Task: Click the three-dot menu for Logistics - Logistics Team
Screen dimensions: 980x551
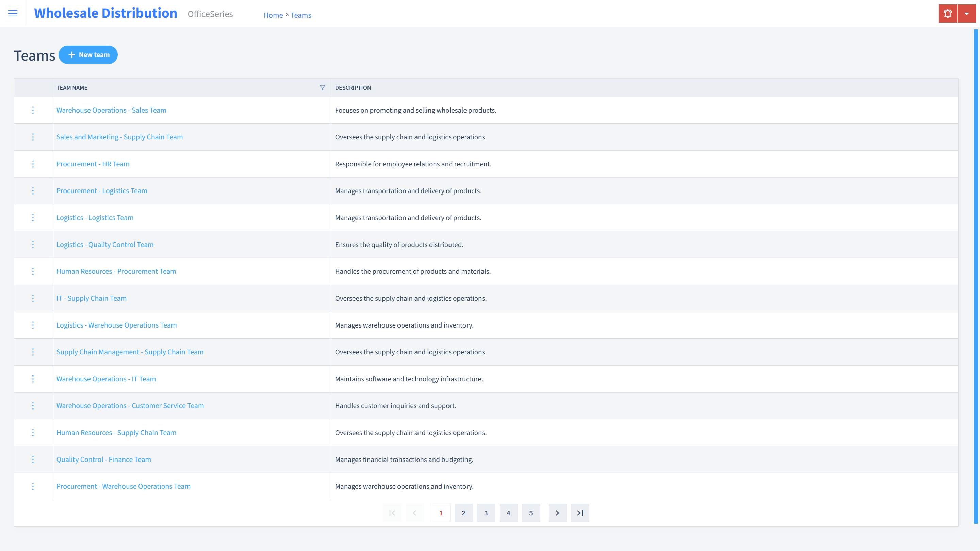Action: pyautogui.click(x=33, y=217)
